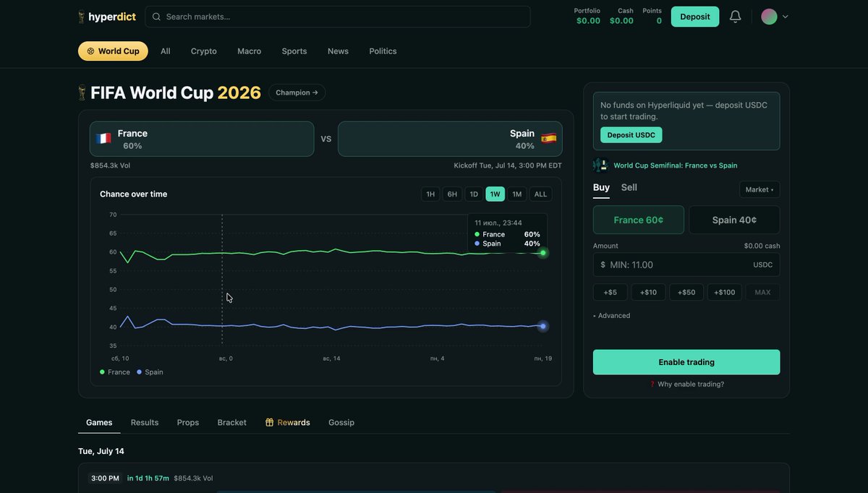Open the Games tab

point(99,422)
